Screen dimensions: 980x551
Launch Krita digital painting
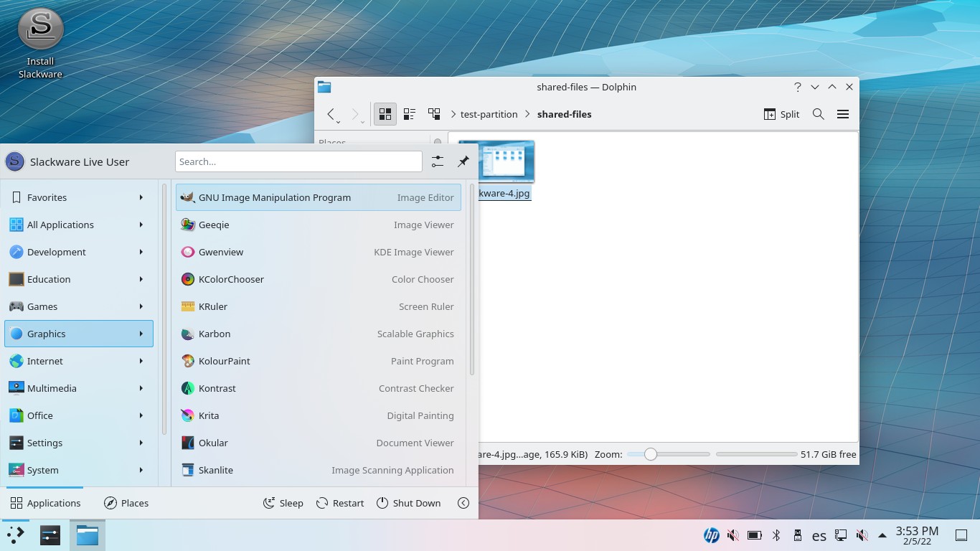click(318, 415)
